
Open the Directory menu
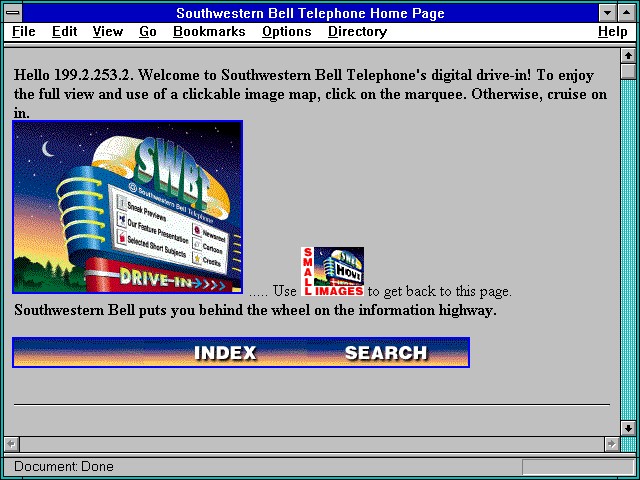[358, 32]
